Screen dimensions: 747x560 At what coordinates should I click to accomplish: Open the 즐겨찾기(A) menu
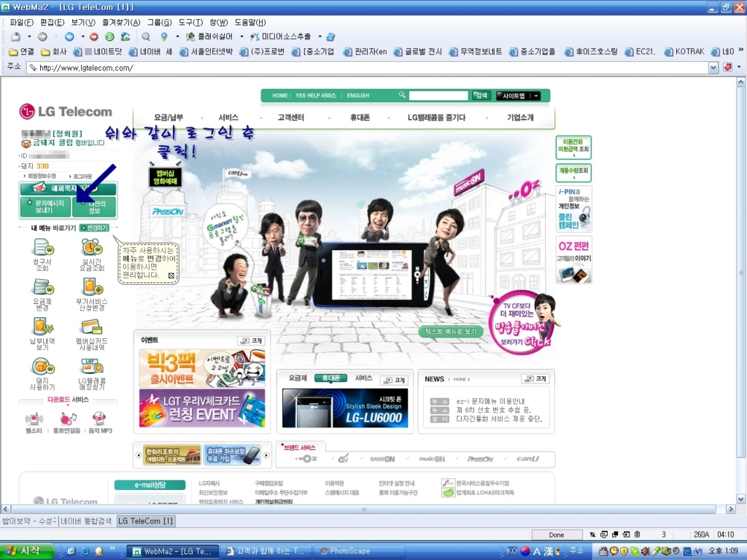[121, 23]
